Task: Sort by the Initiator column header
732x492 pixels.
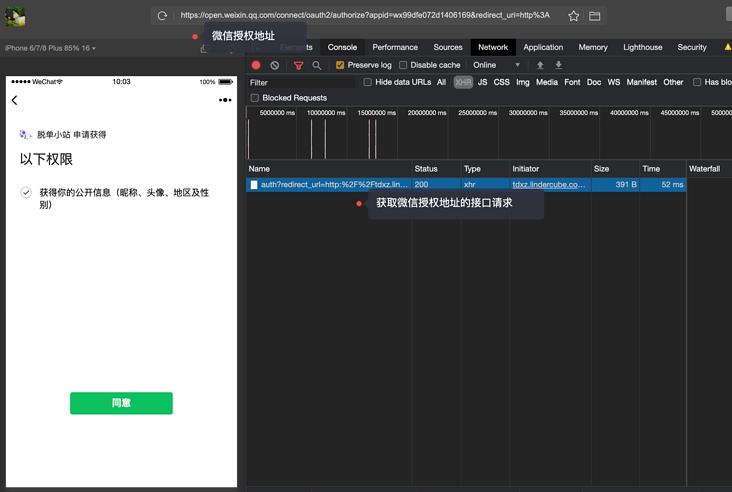Action: click(x=550, y=169)
